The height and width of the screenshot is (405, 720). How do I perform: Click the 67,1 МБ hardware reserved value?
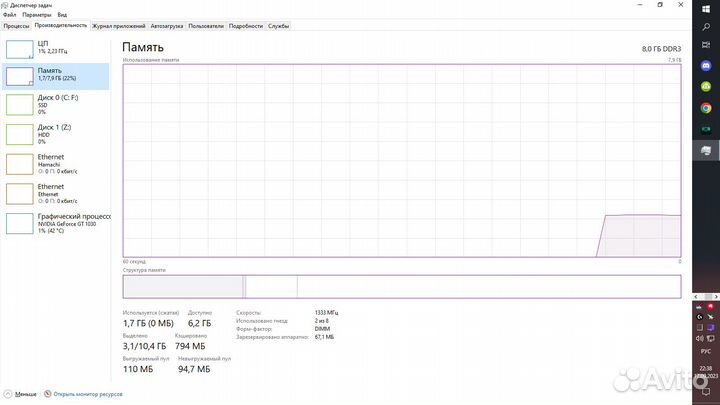tap(324, 337)
